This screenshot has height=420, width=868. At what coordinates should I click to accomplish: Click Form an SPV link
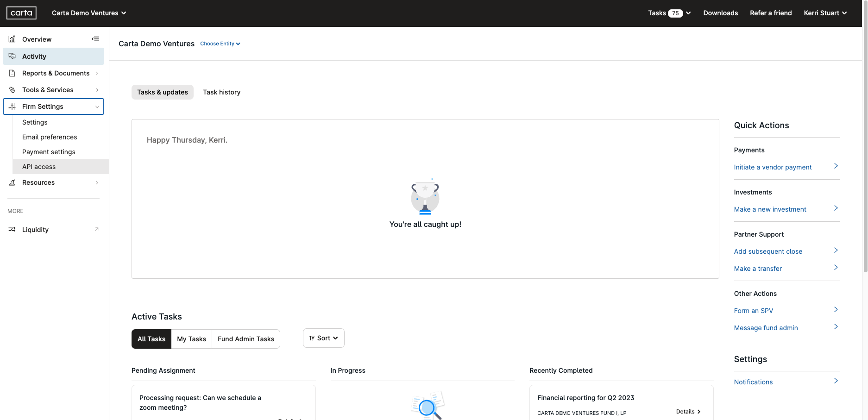753,311
